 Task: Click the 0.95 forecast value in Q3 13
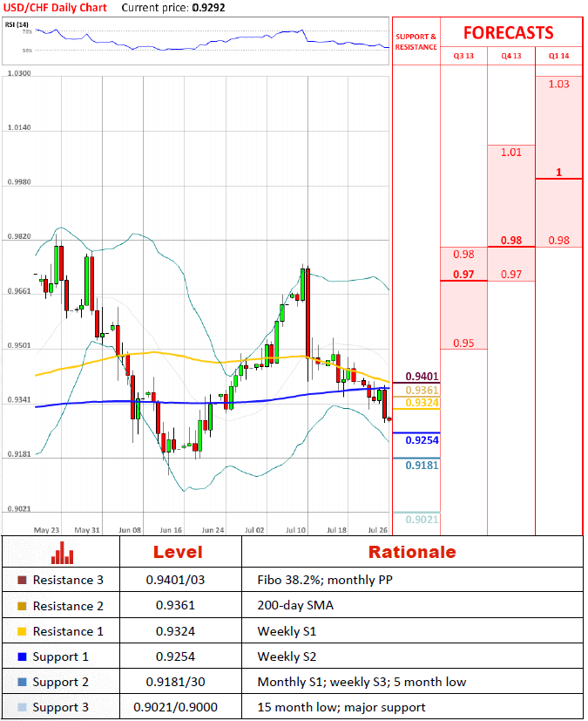[463, 343]
